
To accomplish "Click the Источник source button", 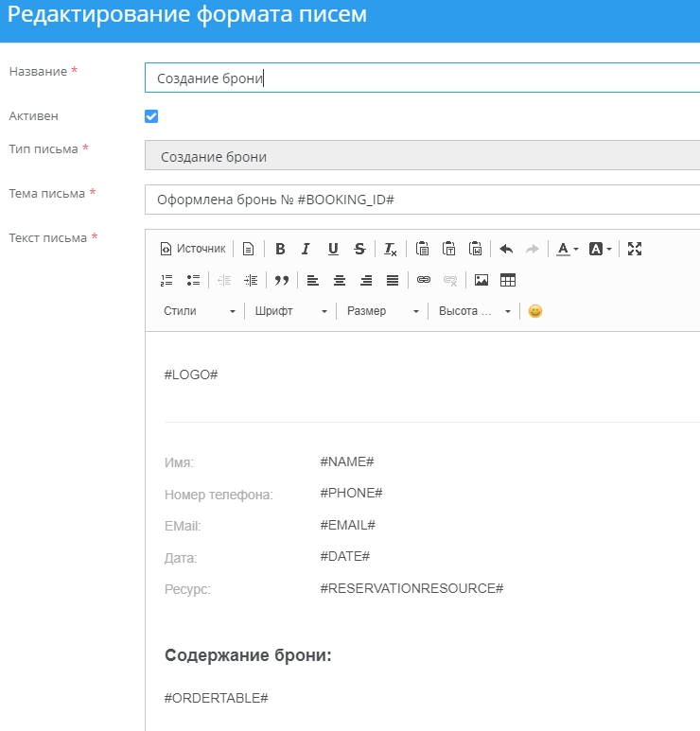I will [x=193, y=249].
